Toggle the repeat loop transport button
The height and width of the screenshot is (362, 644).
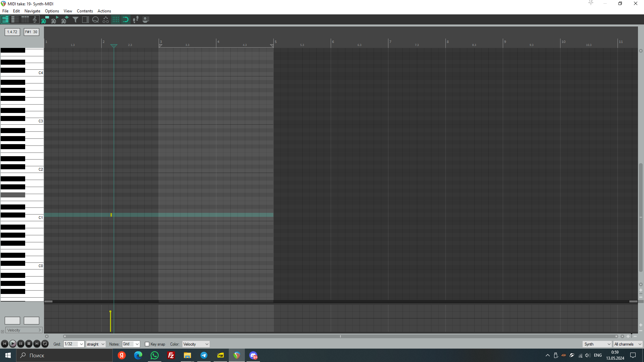tap(45, 344)
